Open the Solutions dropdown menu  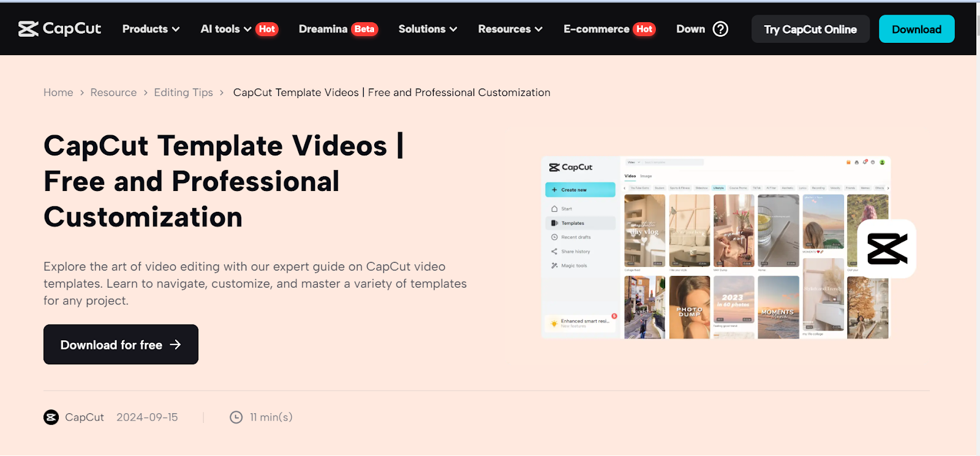pyautogui.click(x=428, y=29)
